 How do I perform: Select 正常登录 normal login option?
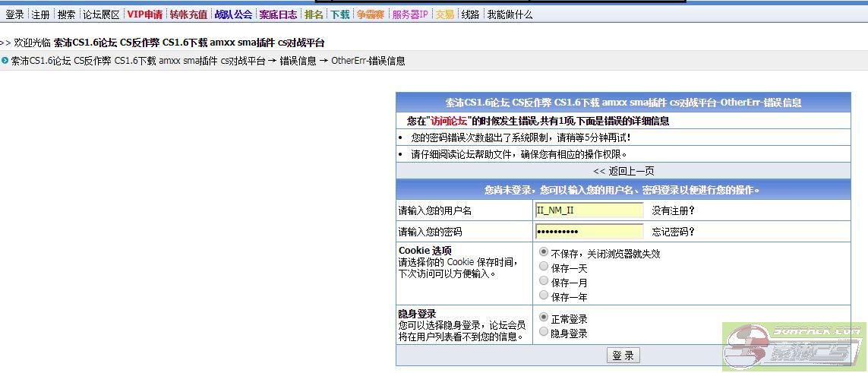click(544, 318)
